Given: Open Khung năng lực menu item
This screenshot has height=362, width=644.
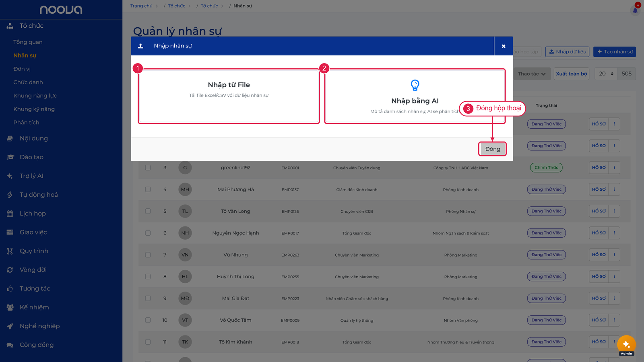Looking at the screenshot, I should [35, 96].
